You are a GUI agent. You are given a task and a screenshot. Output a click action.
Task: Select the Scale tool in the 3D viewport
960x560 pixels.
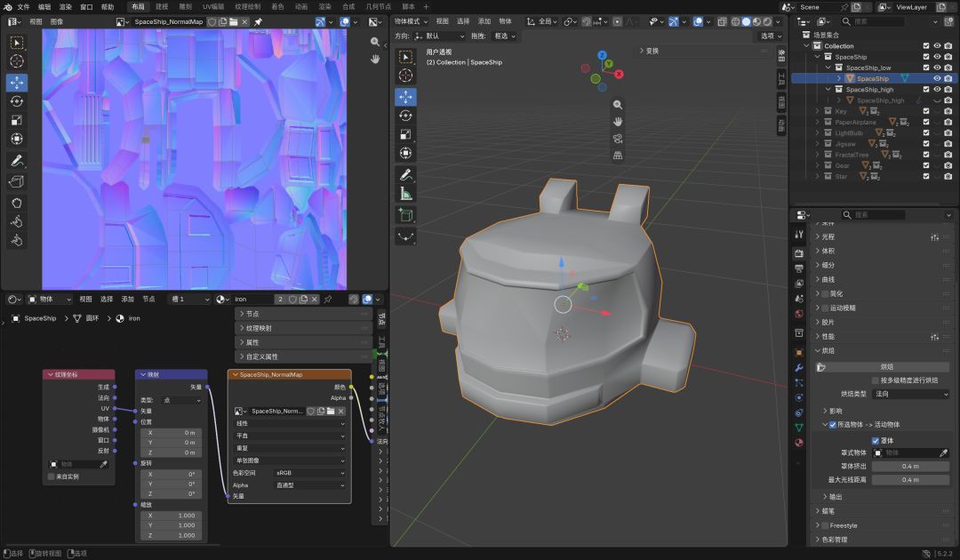pyautogui.click(x=405, y=134)
